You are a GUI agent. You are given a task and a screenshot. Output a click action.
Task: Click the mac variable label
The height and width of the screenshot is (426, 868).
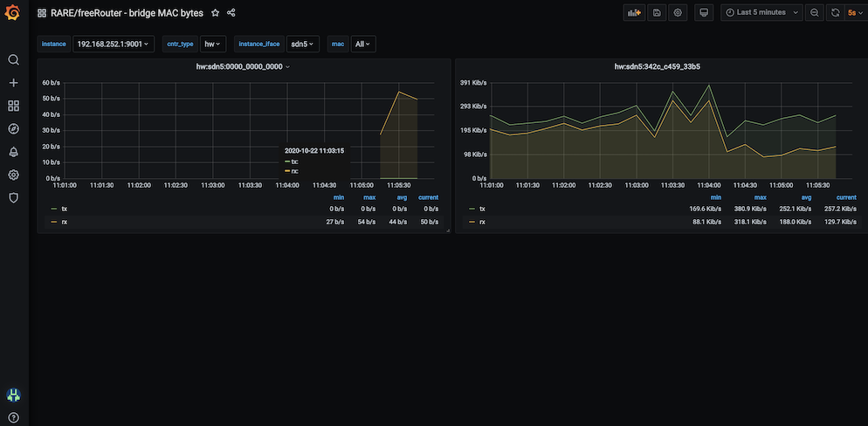(338, 44)
